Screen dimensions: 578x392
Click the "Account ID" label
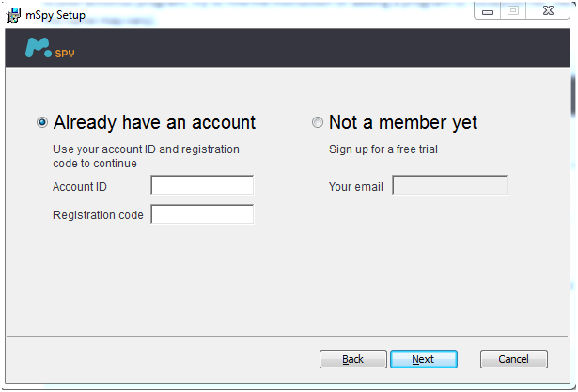click(x=80, y=186)
